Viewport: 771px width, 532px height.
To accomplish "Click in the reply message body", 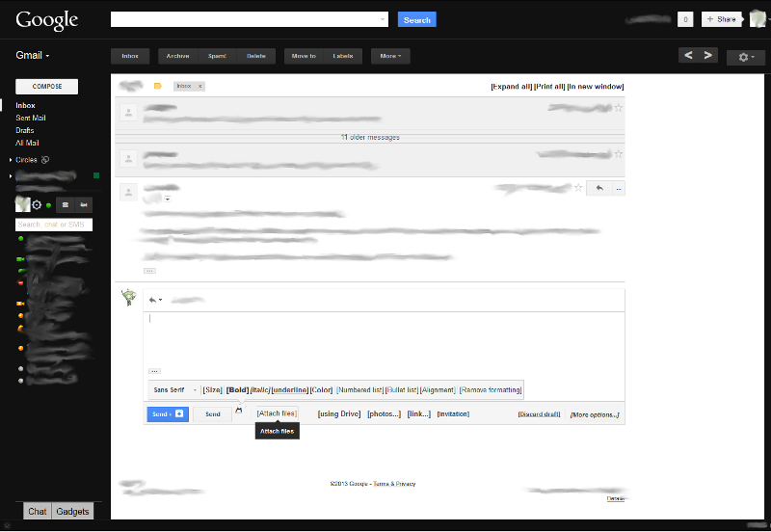I will click(384, 339).
